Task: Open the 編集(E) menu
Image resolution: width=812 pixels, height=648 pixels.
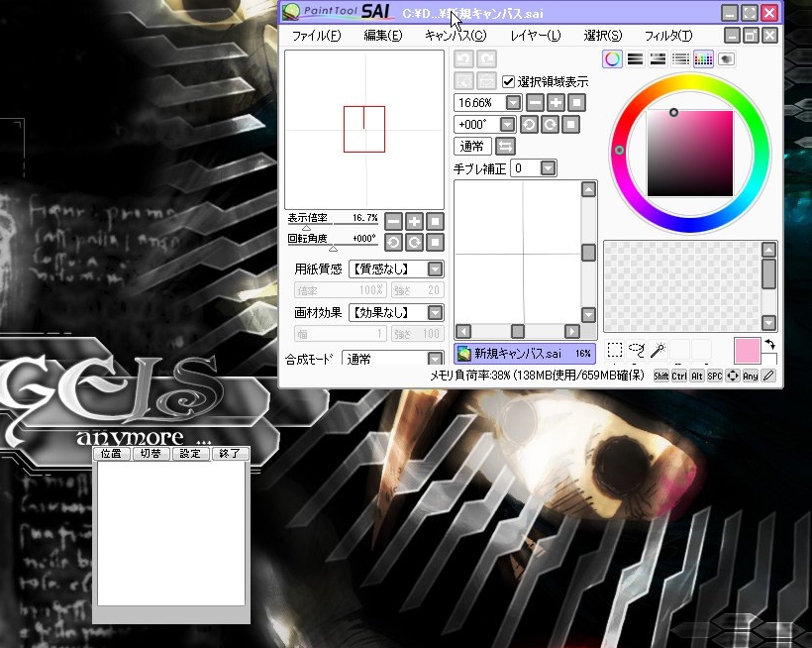Action: click(382, 36)
